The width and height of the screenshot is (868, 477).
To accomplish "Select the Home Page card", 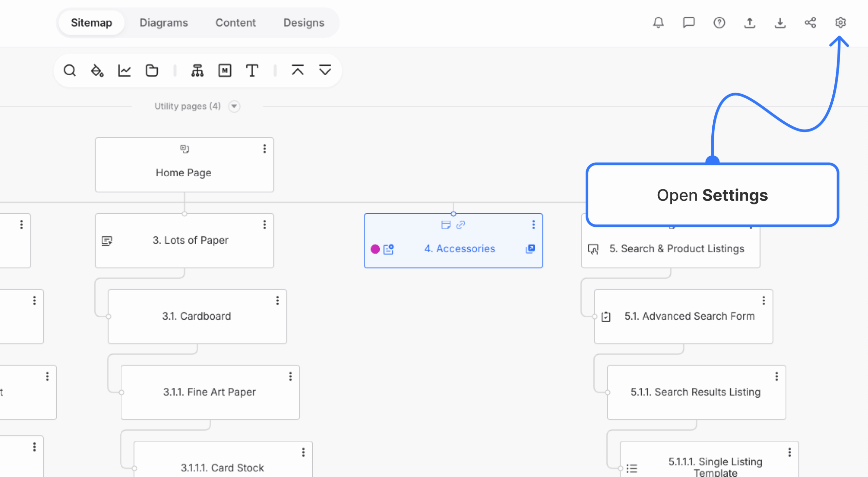I will 184,165.
